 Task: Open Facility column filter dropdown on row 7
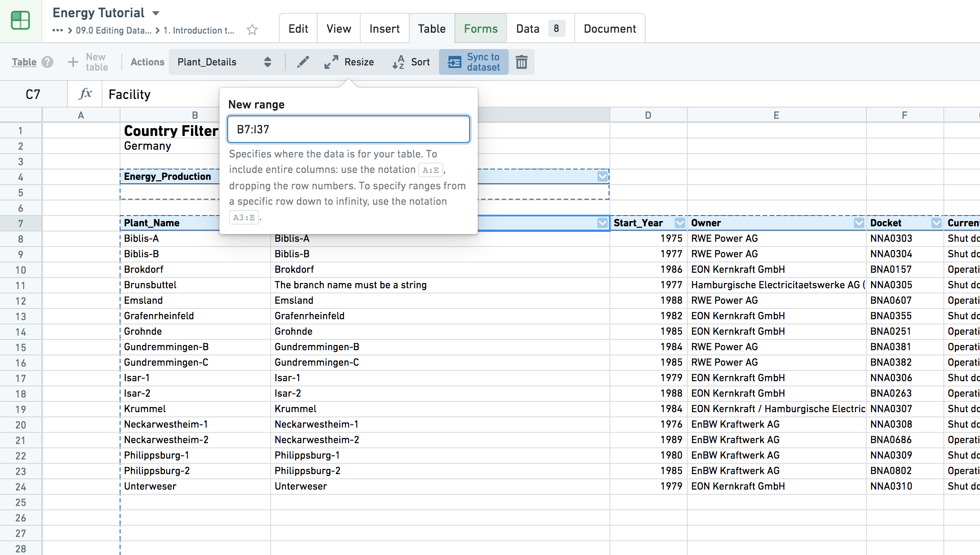click(603, 223)
